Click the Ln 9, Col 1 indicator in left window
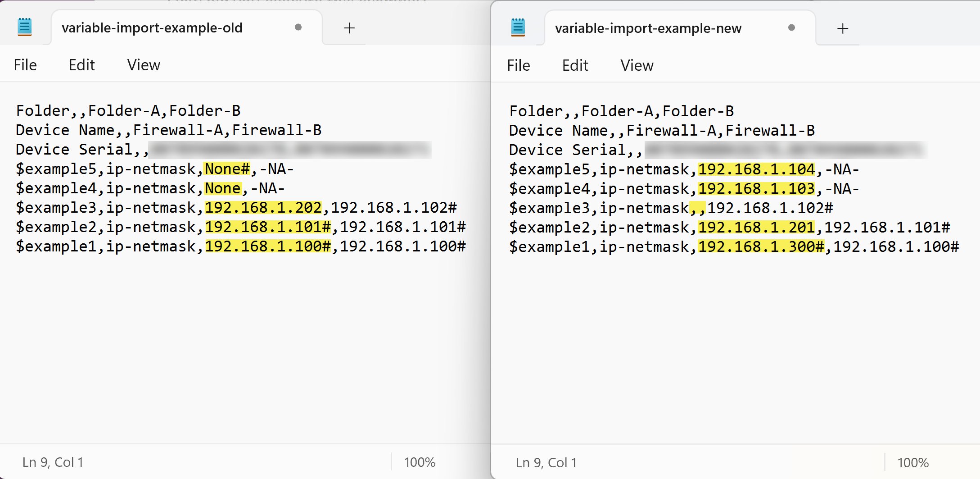The width and height of the screenshot is (980, 479). click(53, 462)
